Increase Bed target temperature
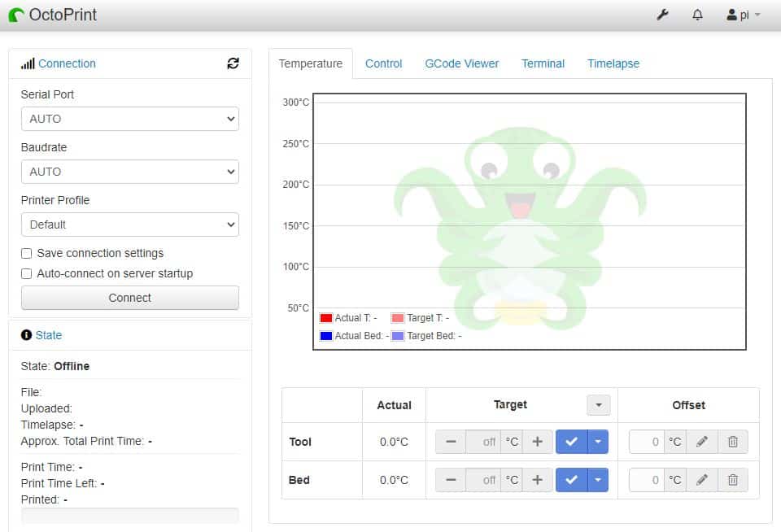781x532 pixels. click(x=538, y=480)
